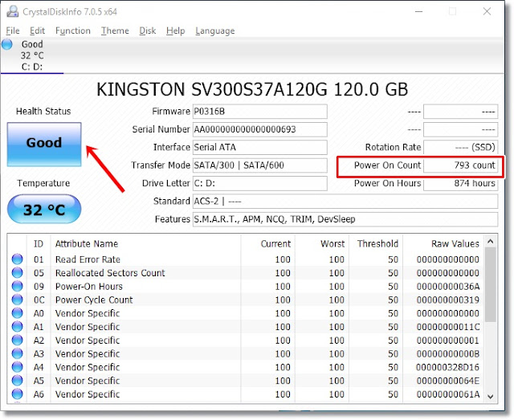Click status orb for A1 Vendor Specific row
Screen dimensions: 514x420
tap(17, 327)
